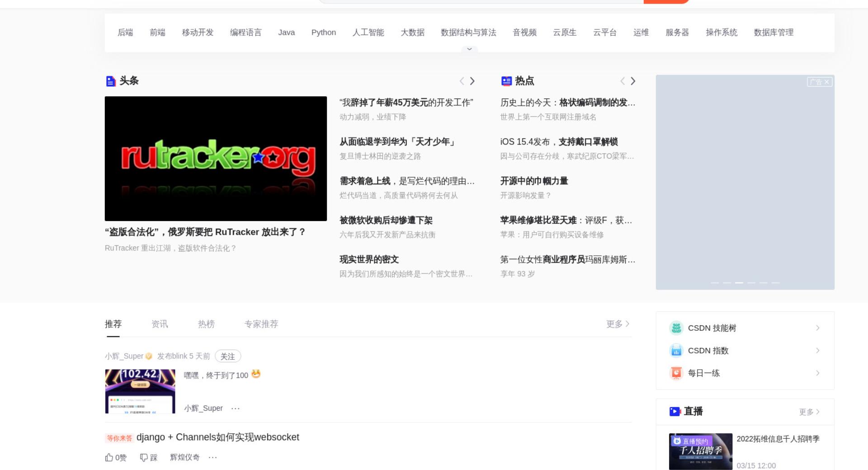Select the 云原生 category
The image size is (868, 470).
click(x=565, y=33)
